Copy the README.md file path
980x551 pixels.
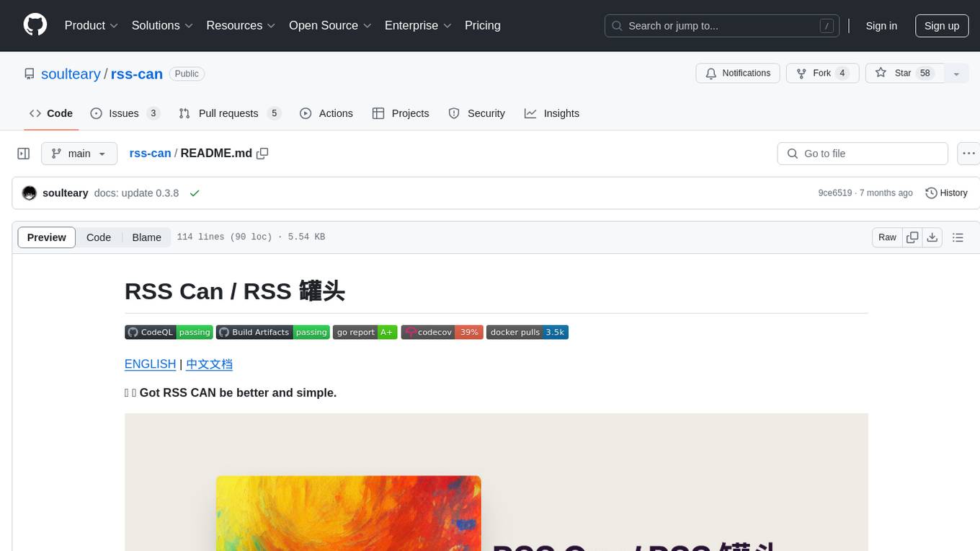point(262,153)
